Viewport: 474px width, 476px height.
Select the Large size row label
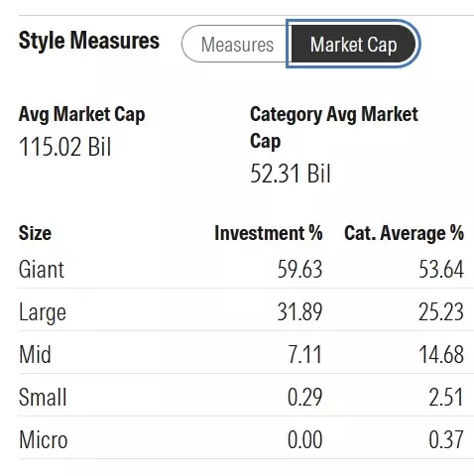pos(43,312)
